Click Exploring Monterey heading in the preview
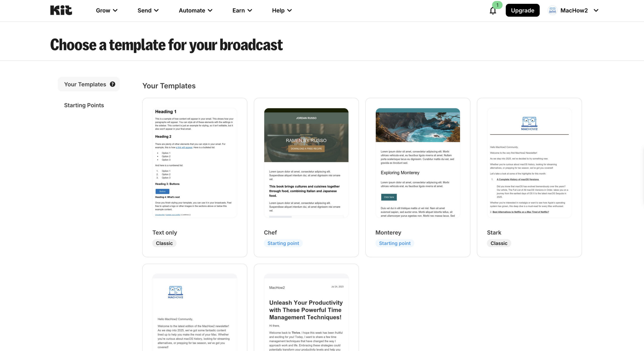The height and width of the screenshot is (351, 644). tap(400, 172)
